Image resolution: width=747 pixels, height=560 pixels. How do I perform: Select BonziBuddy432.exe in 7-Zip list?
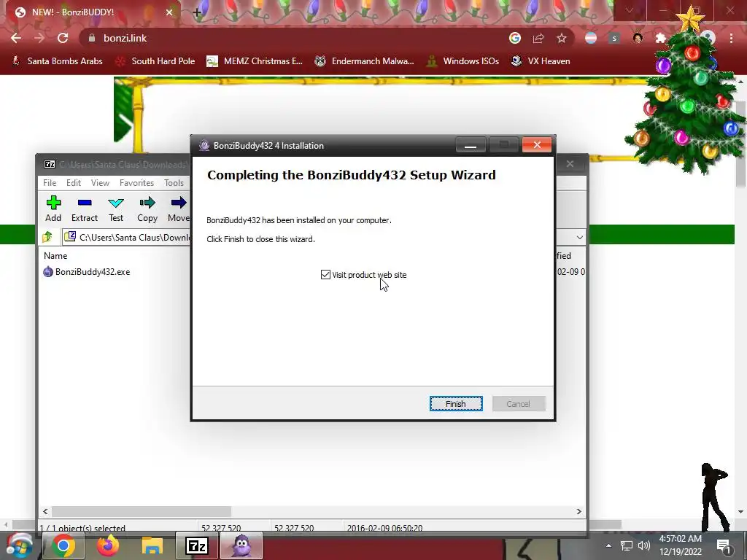pos(93,272)
